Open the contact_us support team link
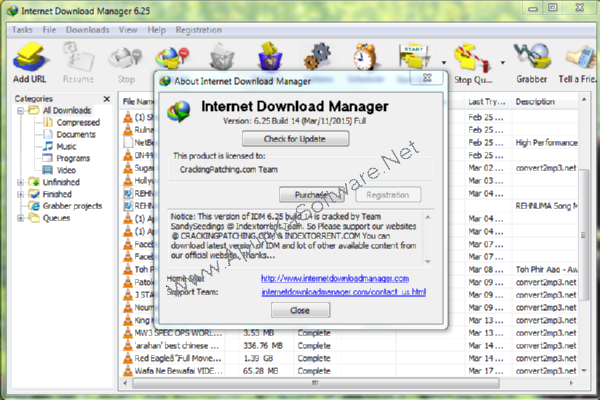Screen dimensions: 600x400 344,292
